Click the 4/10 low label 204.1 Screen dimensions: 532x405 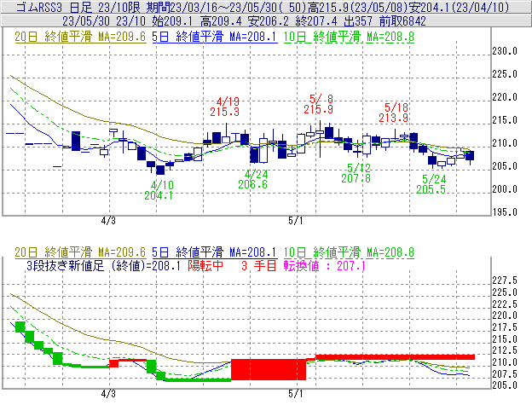(159, 195)
